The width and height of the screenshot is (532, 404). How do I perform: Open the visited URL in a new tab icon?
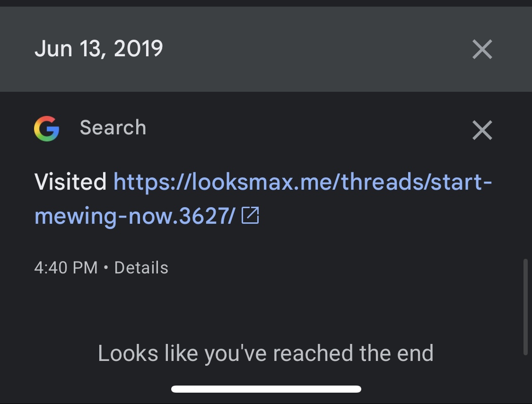[x=250, y=216]
